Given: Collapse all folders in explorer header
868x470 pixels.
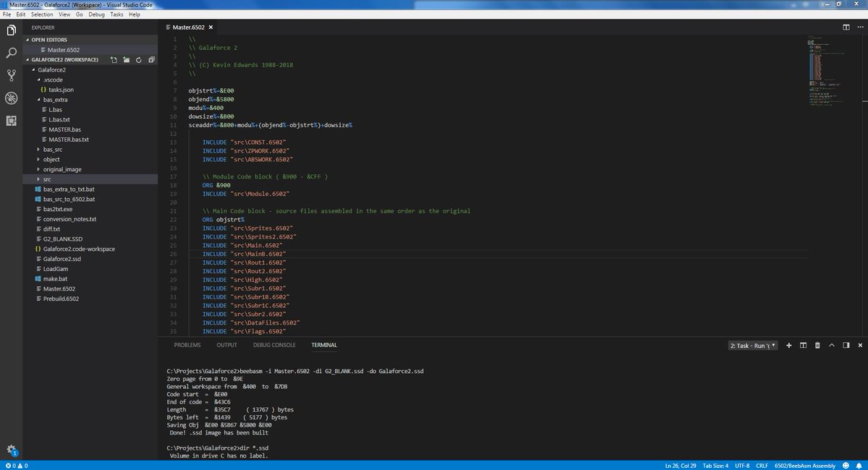Looking at the screenshot, I should [150, 60].
